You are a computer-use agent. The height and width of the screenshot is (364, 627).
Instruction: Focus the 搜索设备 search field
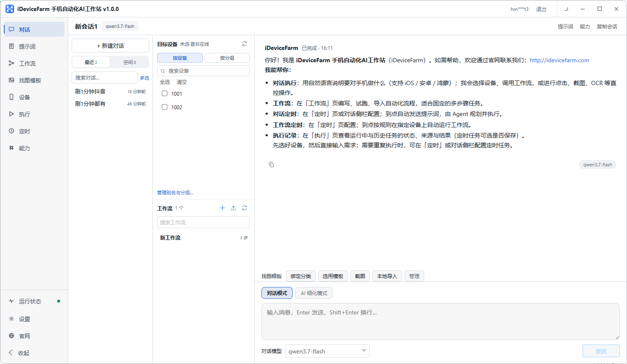pyautogui.click(x=203, y=71)
